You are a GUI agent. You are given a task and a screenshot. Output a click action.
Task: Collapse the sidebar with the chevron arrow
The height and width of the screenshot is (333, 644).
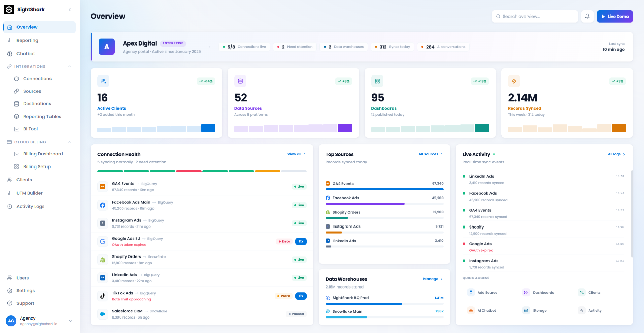point(70,10)
